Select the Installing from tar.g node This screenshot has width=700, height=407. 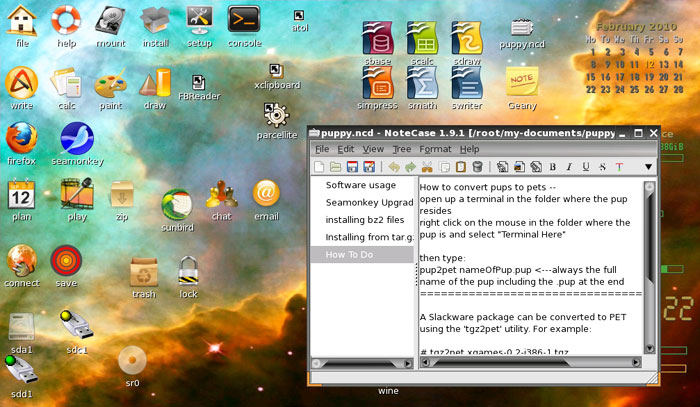(x=370, y=237)
